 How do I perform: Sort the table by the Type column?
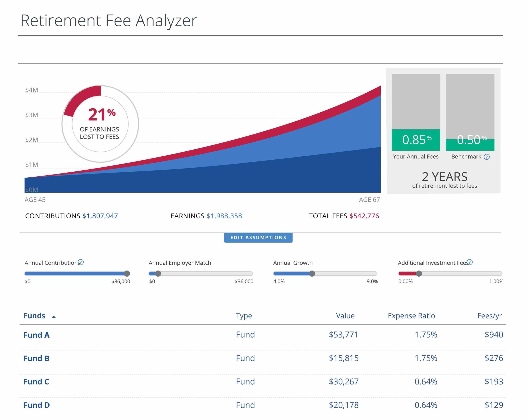(x=244, y=316)
